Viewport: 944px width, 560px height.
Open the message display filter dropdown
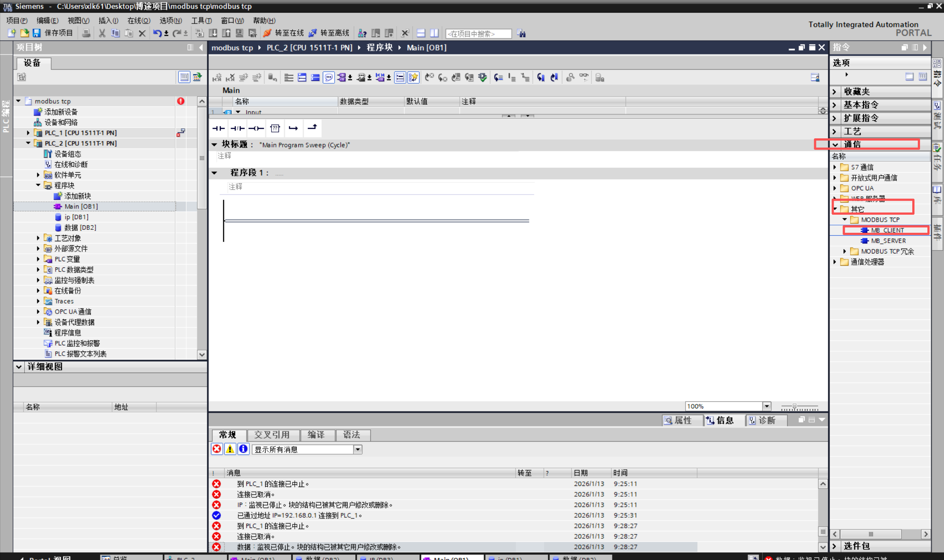coord(357,449)
